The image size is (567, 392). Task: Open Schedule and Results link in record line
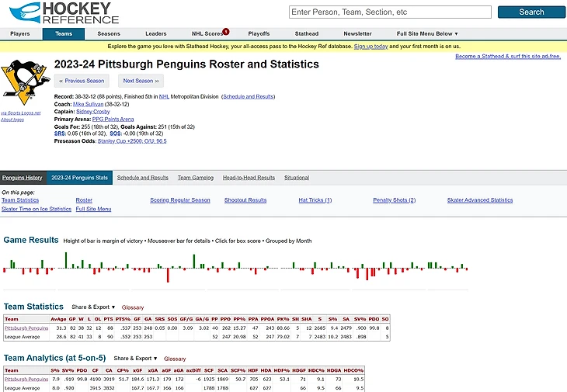248,97
